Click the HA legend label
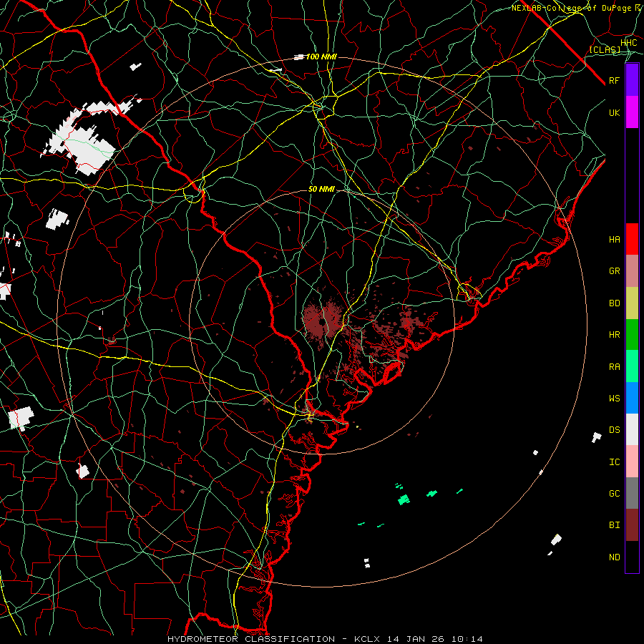 pyautogui.click(x=615, y=239)
